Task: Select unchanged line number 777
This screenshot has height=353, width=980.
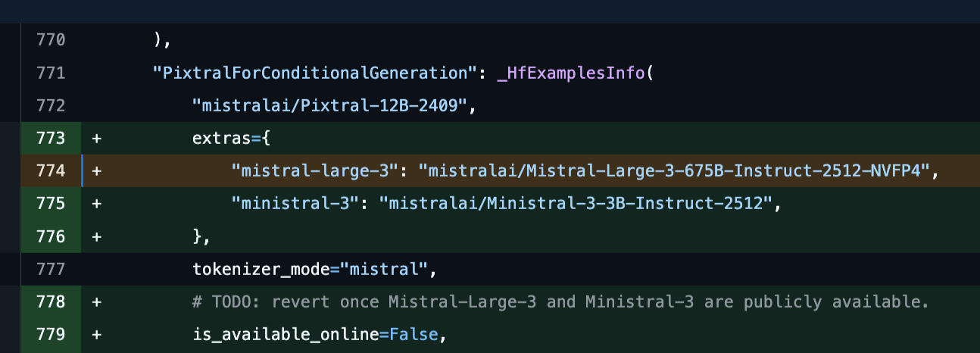Action: tap(51, 269)
